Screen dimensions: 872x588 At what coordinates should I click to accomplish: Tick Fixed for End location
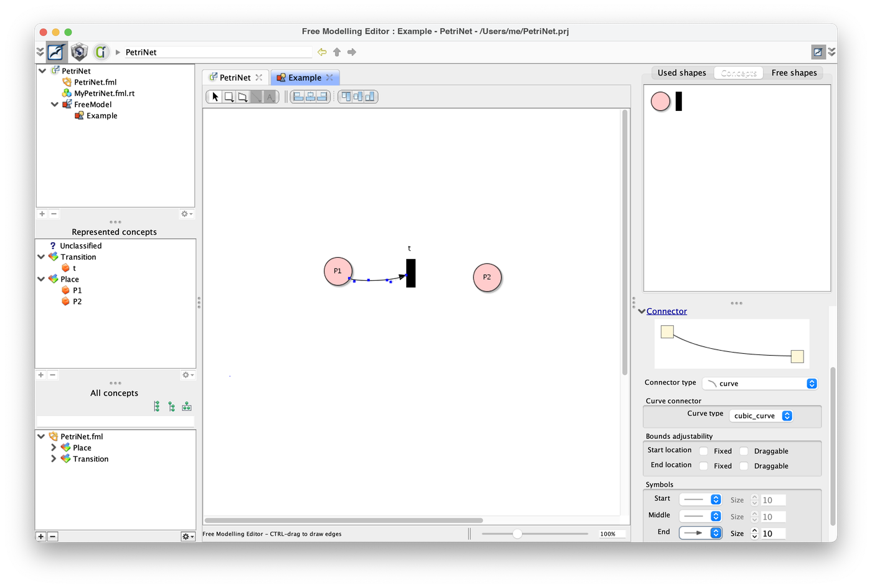tap(704, 466)
